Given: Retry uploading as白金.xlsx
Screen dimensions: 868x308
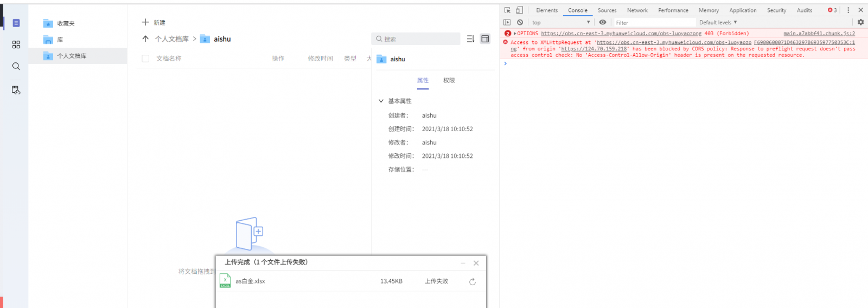Looking at the screenshot, I should click(473, 281).
